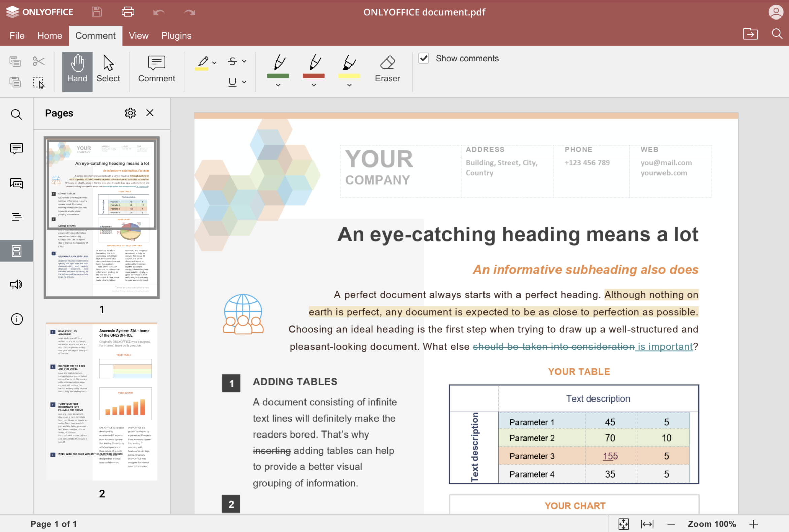Uncheck the Show comments checkbox
789x532 pixels.
coord(423,58)
